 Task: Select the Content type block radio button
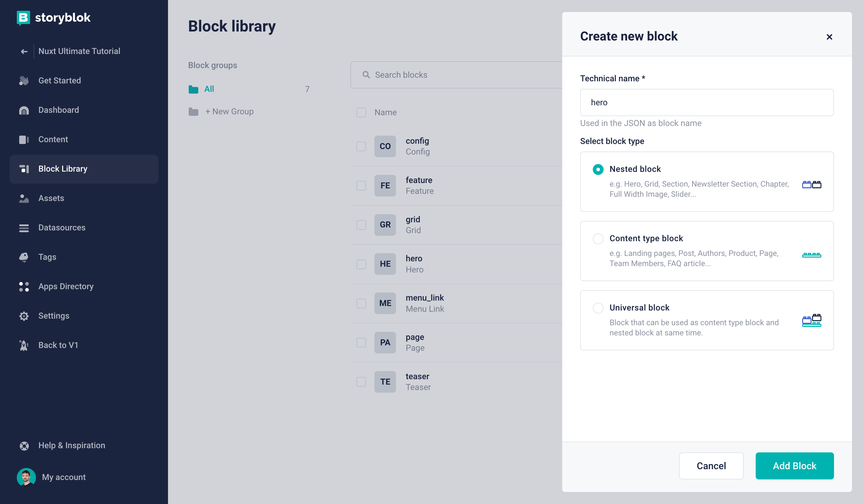[598, 238]
